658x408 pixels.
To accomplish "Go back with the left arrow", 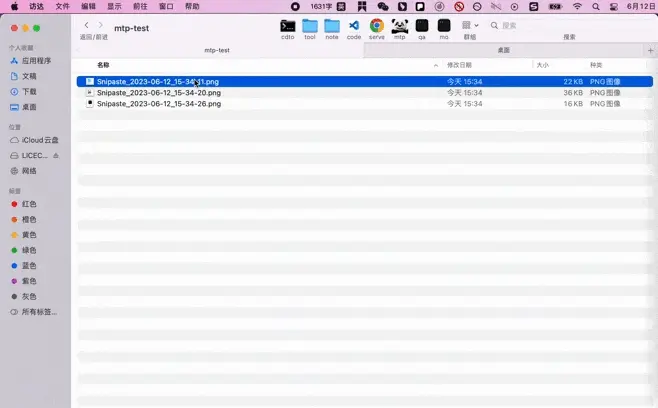I will (86, 25).
